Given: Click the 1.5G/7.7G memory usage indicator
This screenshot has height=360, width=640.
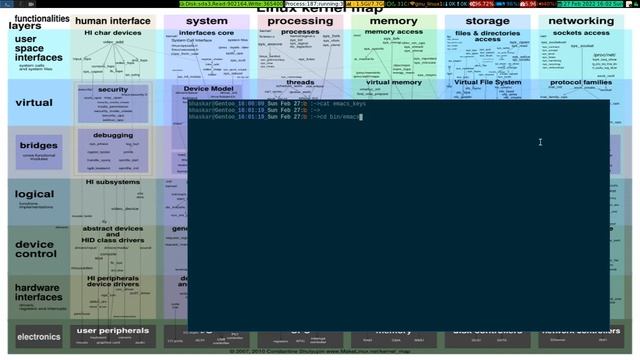Looking at the screenshot, I should pos(364,4).
